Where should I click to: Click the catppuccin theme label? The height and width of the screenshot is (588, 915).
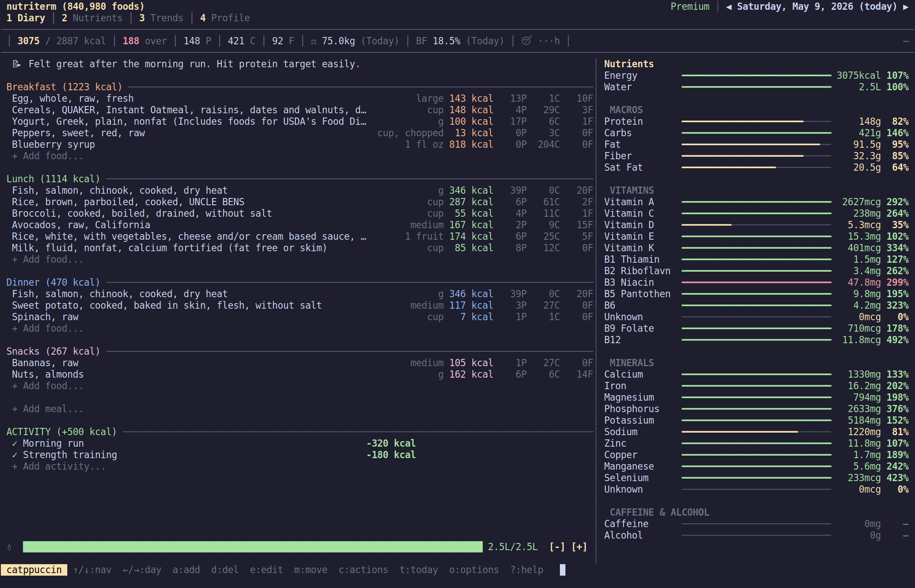(34, 570)
